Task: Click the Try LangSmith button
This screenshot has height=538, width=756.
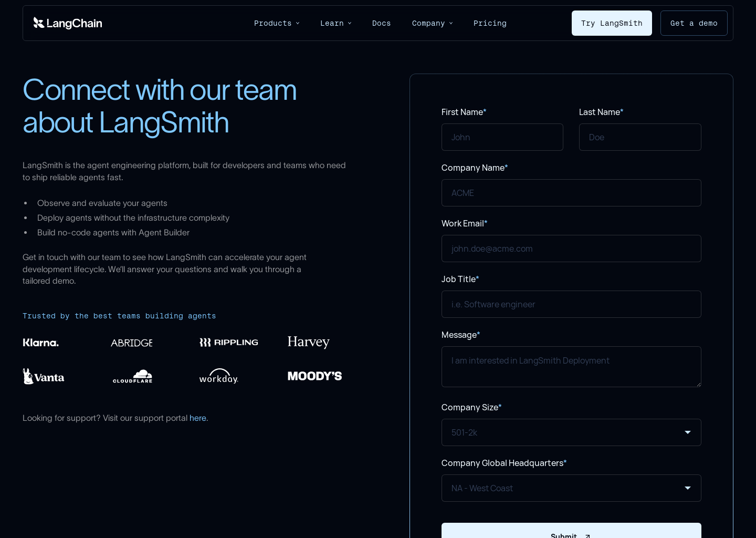Action: pyautogui.click(x=612, y=23)
